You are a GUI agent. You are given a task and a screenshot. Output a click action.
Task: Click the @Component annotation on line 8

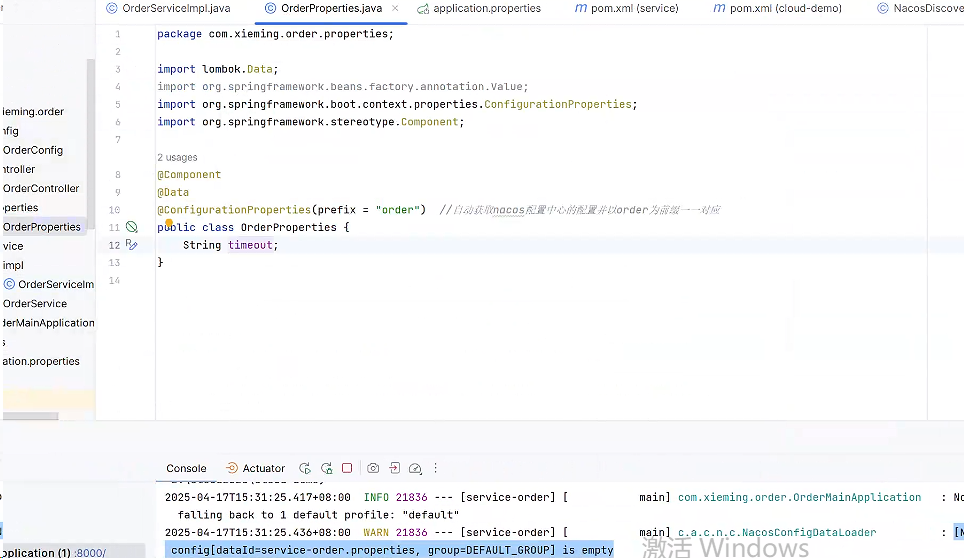coord(189,175)
